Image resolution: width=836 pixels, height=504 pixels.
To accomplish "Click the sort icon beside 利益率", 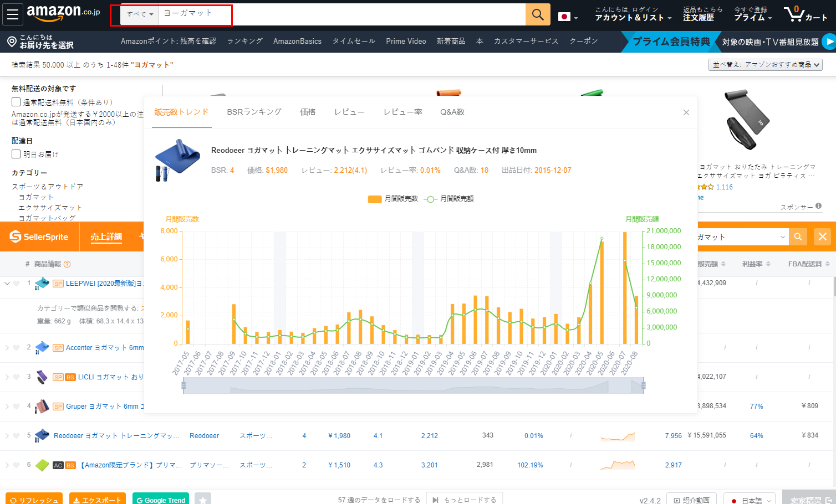I will tap(768, 264).
